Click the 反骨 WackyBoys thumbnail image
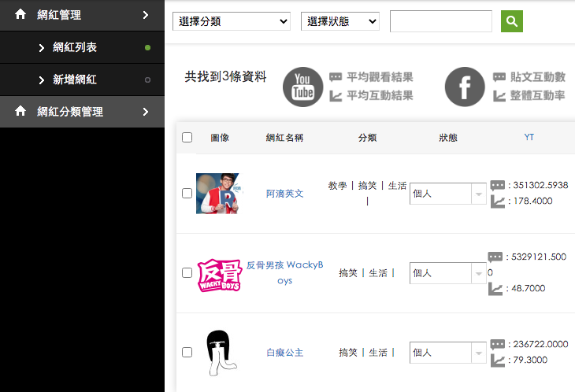 (218, 274)
